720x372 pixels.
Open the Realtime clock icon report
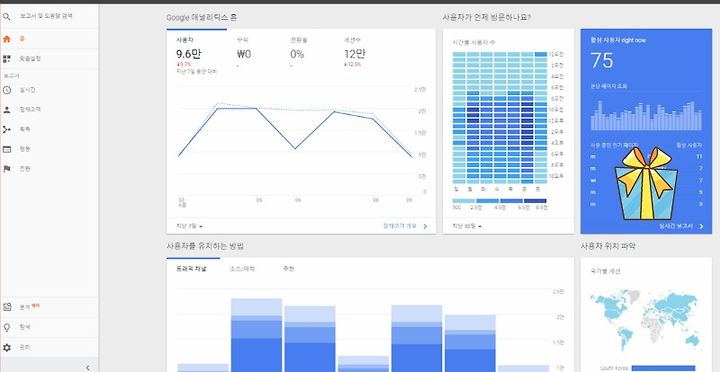click(x=6, y=90)
